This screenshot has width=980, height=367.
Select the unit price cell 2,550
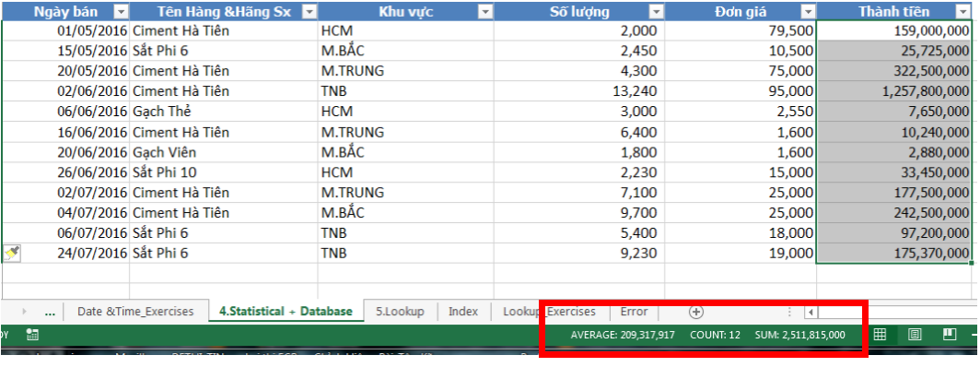point(741,112)
